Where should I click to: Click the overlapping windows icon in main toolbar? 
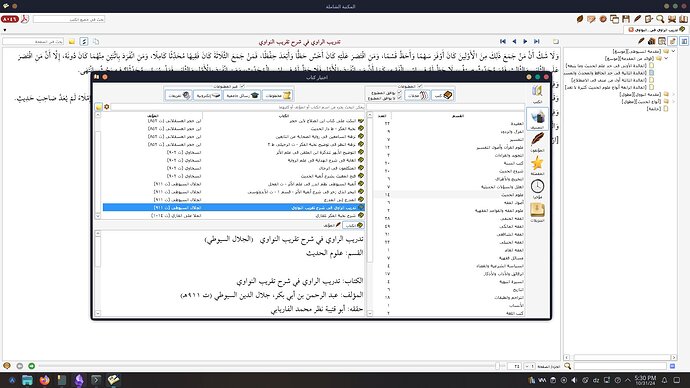point(614,19)
